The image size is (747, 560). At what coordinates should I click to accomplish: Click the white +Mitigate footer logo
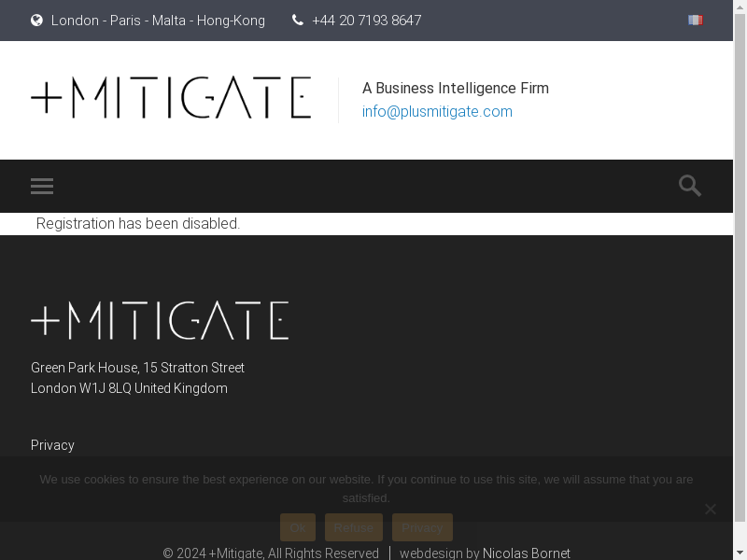(160, 320)
